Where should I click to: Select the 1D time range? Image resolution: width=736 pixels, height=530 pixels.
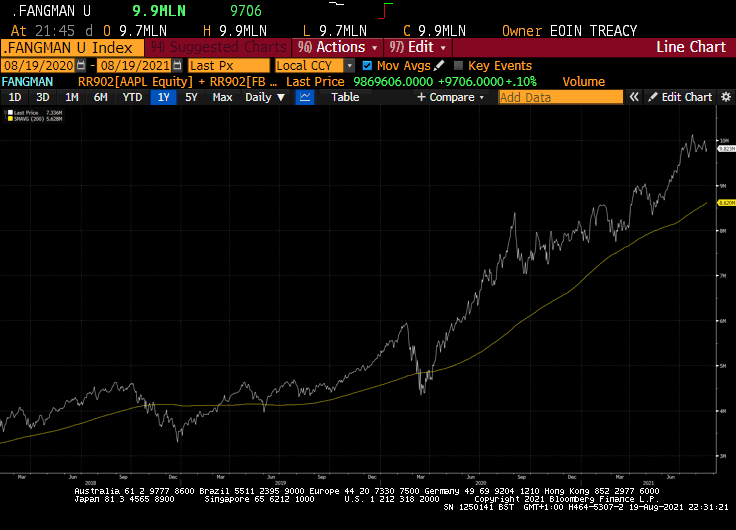(x=15, y=97)
